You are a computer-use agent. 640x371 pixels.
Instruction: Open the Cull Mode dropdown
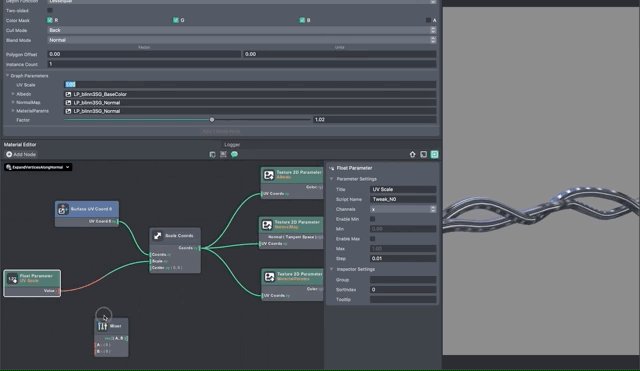(x=242, y=30)
